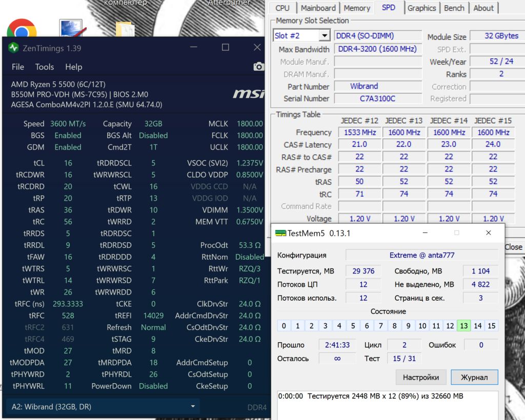Close the TestMem5 window
Screen dimensions: 525x420
489,233
